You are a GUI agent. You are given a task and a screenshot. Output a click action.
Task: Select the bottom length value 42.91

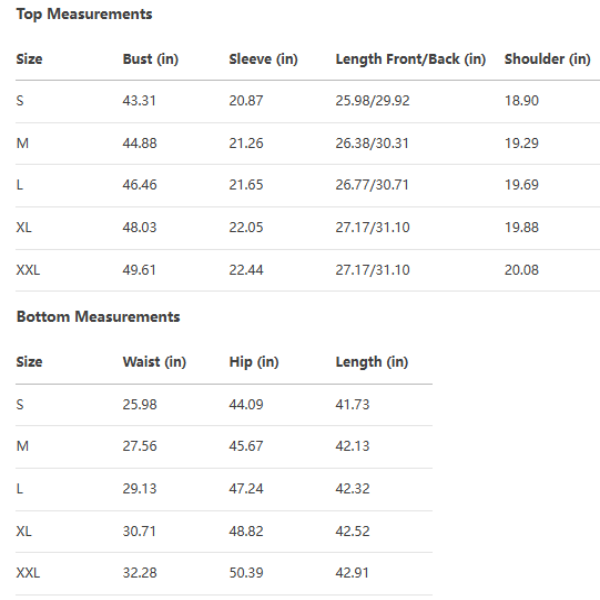click(352, 572)
